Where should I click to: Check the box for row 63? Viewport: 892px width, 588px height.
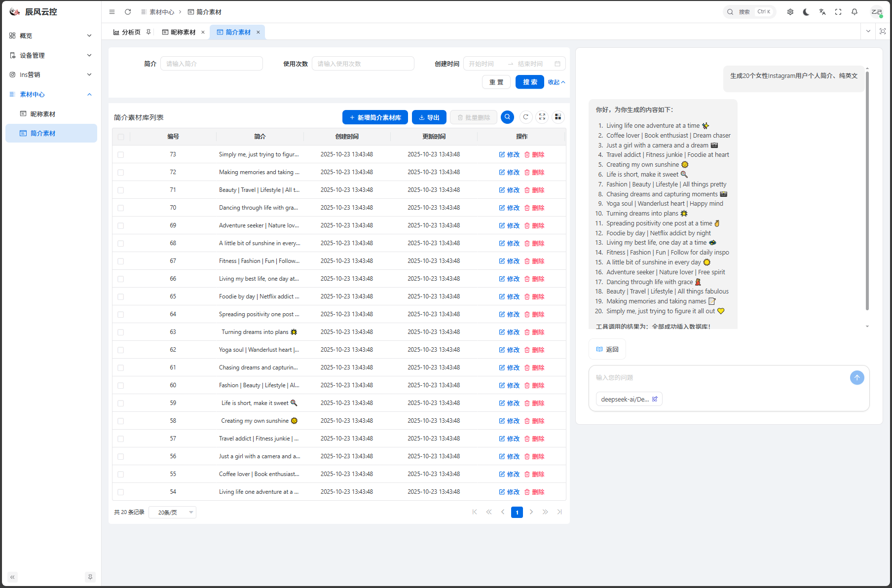pos(121,332)
